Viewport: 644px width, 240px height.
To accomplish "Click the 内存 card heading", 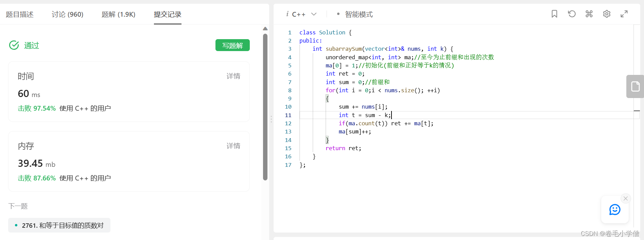I will [26, 146].
